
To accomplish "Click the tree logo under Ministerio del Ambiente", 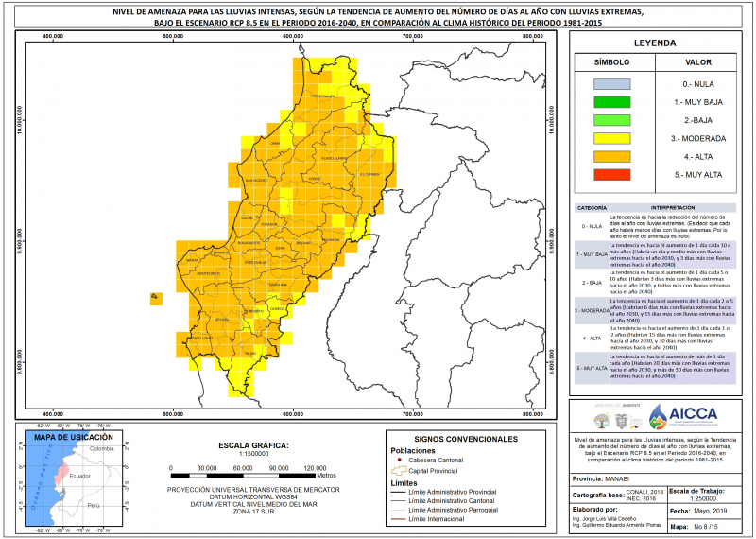I will click(x=602, y=421).
